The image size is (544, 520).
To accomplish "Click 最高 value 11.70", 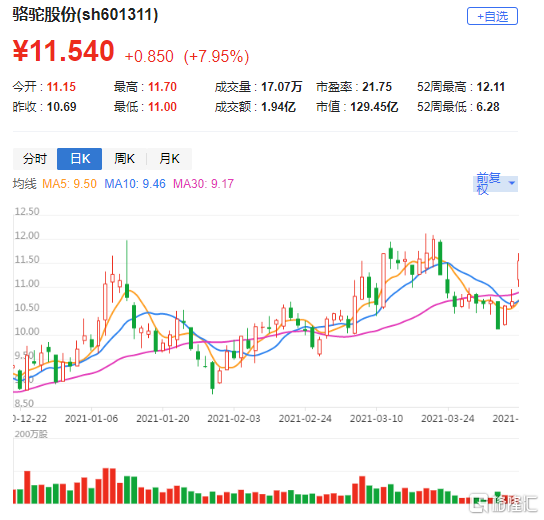I will [x=162, y=87].
